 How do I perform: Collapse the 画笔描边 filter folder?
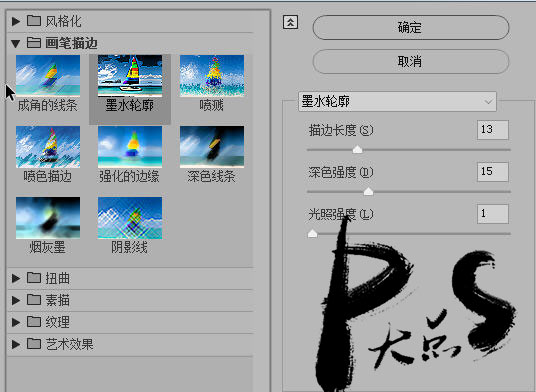click(15, 43)
